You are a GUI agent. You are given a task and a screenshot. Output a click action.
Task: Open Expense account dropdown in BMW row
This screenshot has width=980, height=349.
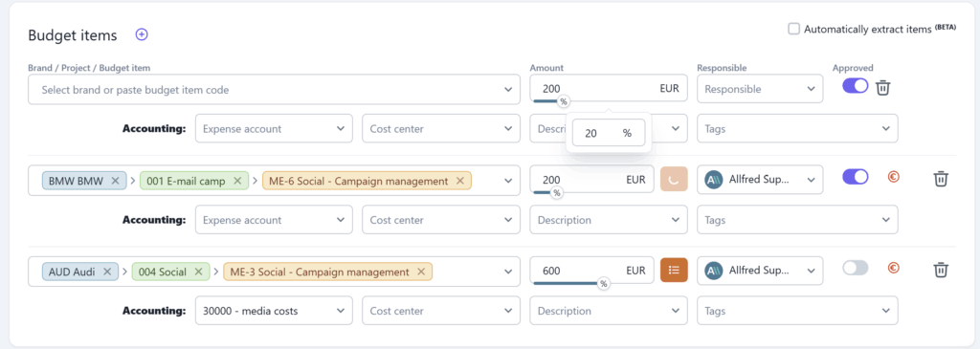pyautogui.click(x=275, y=220)
